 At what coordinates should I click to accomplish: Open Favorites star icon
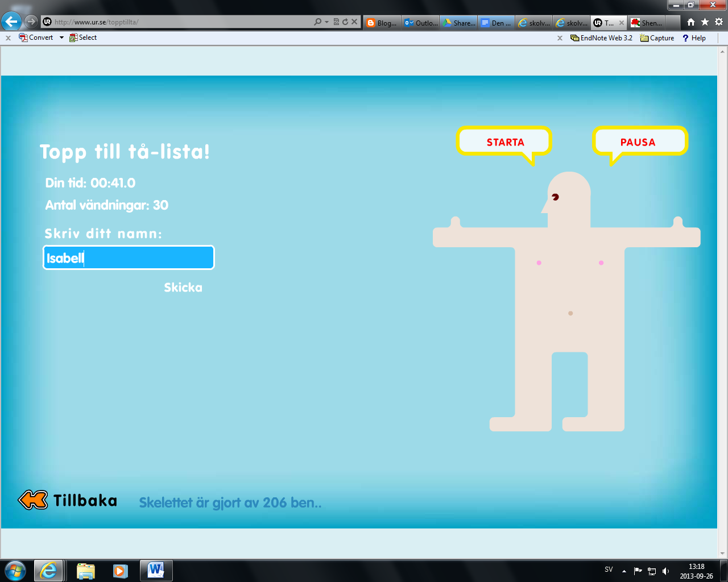coord(705,22)
